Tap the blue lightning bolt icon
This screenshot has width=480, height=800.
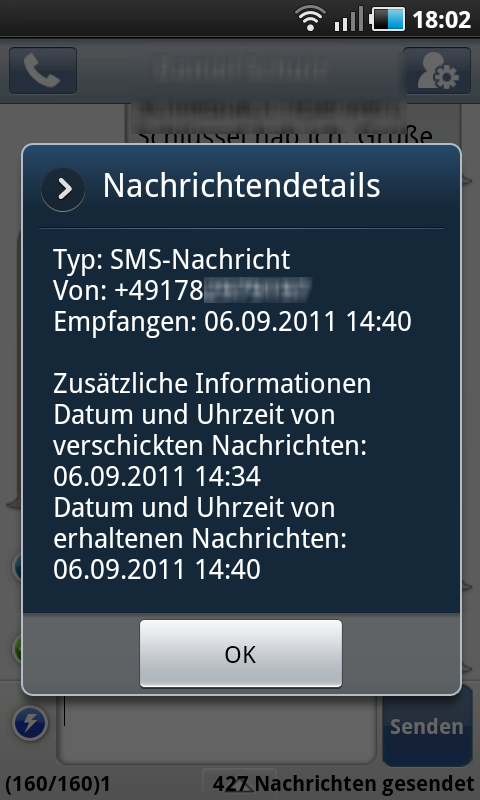pyautogui.click(x=30, y=723)
